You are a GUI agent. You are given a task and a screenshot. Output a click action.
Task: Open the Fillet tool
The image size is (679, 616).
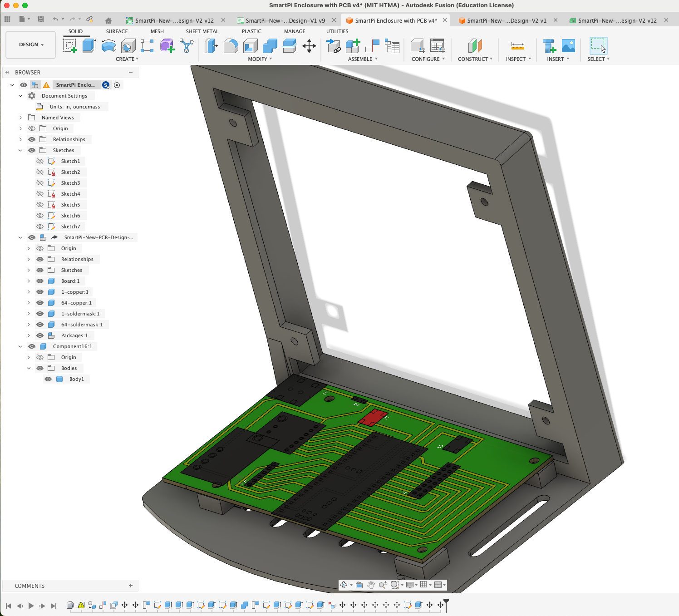pos(231,45)
